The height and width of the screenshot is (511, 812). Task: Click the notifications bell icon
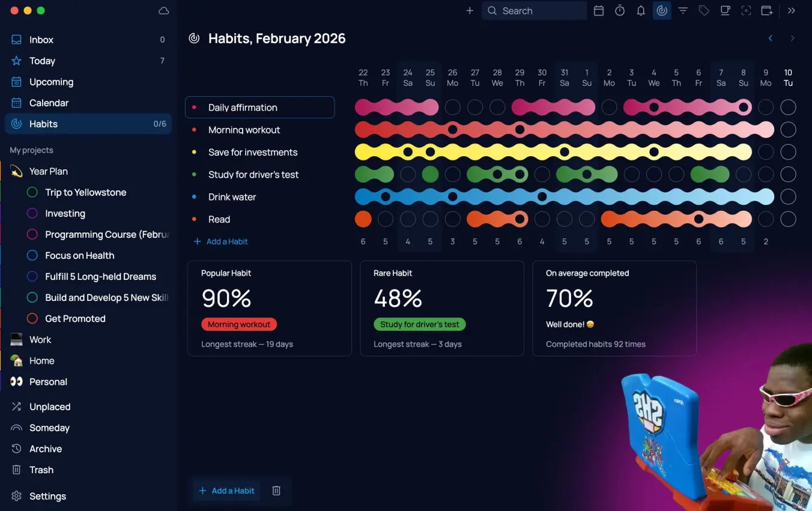(x=641, y=11)
